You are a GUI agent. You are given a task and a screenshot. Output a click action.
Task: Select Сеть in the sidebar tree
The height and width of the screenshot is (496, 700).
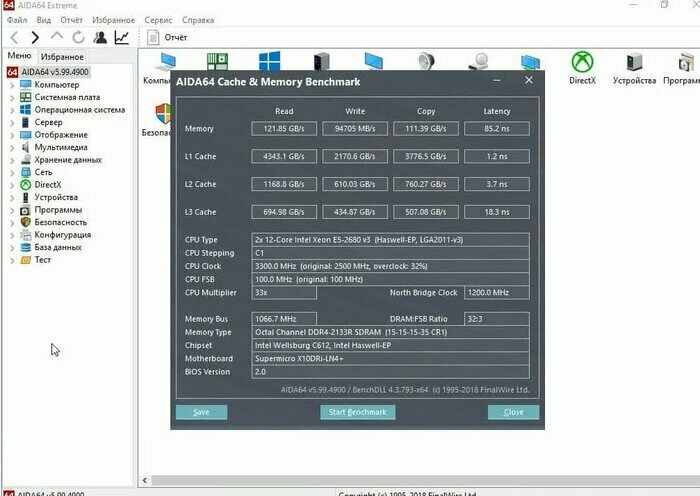43,172
